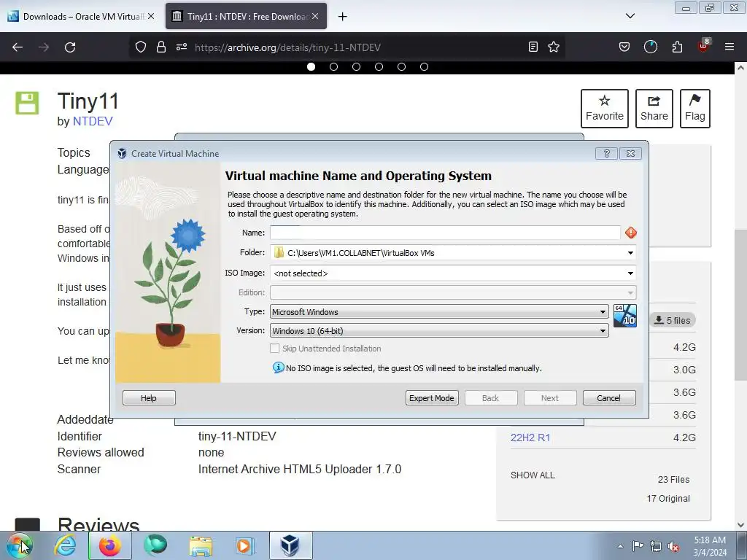Flag this Tiny11 item

[x=695, y=109]
